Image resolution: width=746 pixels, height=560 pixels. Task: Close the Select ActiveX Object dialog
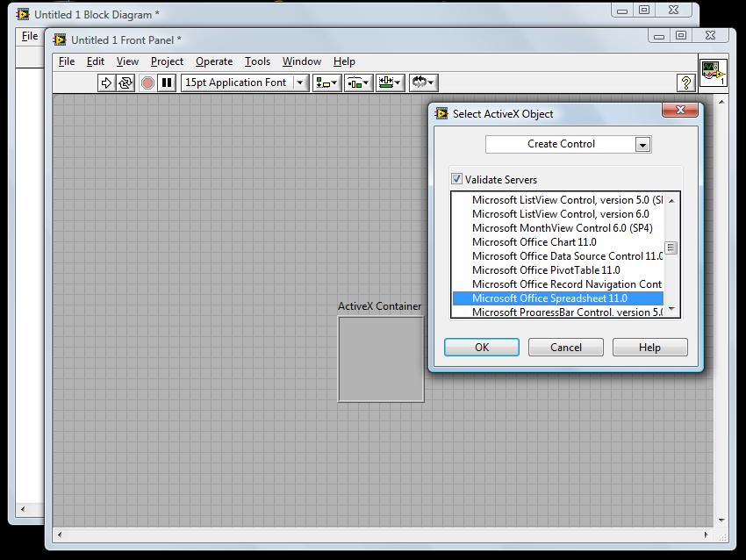point(680,110)
